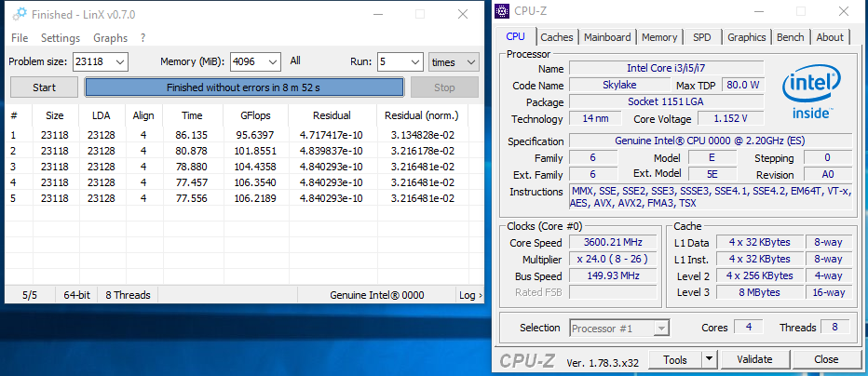Select the GFlops value 106.2189

pyautogui.click(x=257, y=198)
